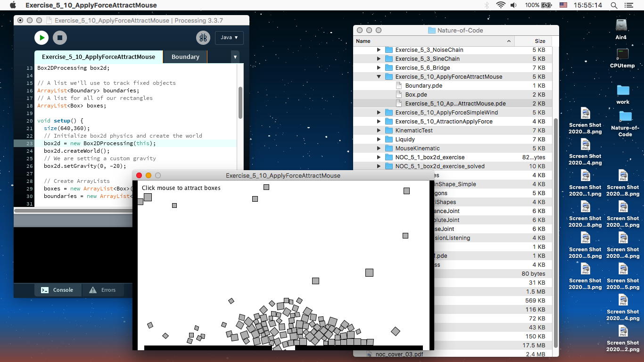Open the Bluetooth status menu
The height and width of the screenshot is (362, 644).
487,5
